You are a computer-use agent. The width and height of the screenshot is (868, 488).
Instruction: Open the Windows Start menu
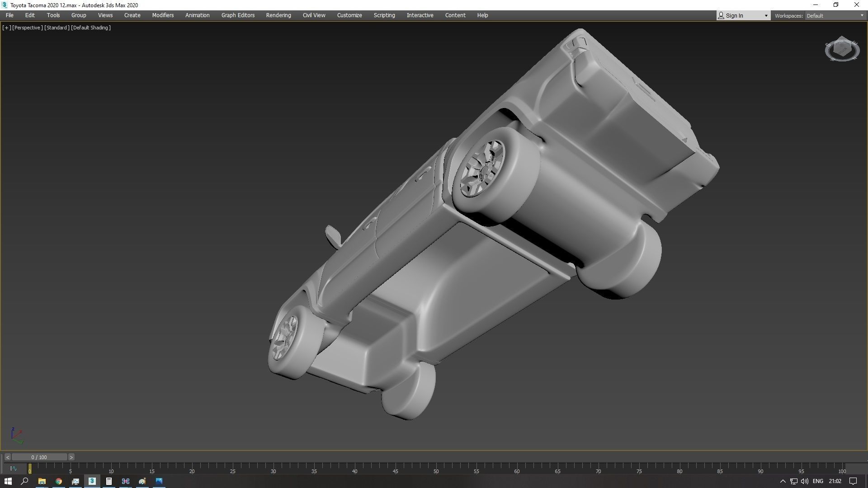coord(8,481)
